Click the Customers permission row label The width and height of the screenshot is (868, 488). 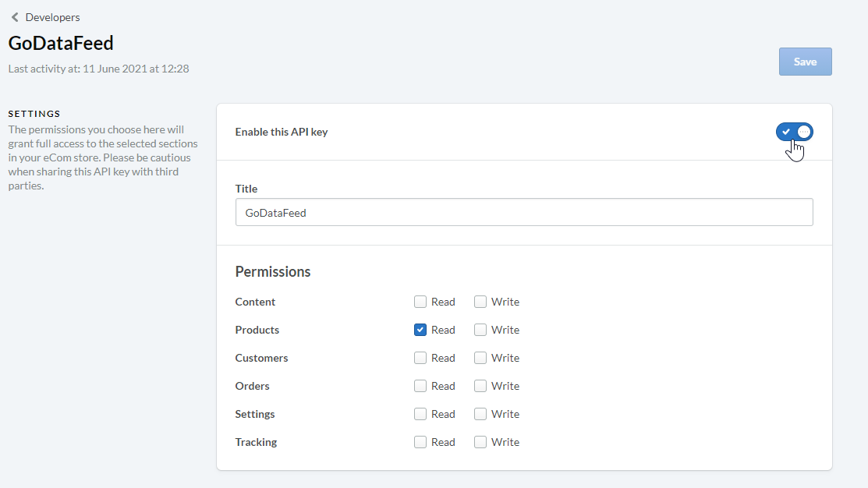tap(261, 358)
